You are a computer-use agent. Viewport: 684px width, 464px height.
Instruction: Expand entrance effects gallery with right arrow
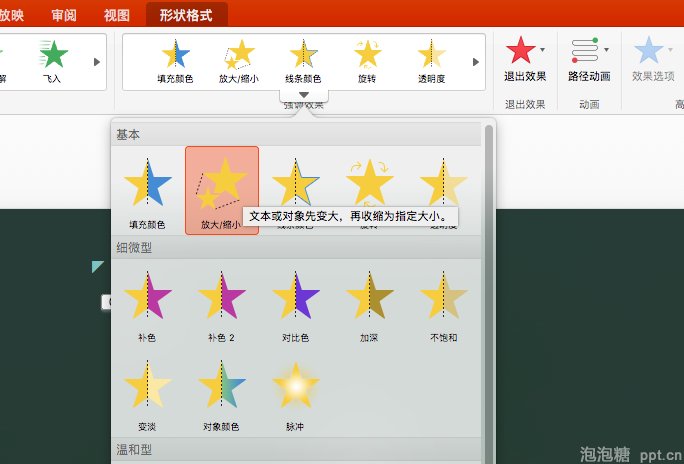click(97, 62)
